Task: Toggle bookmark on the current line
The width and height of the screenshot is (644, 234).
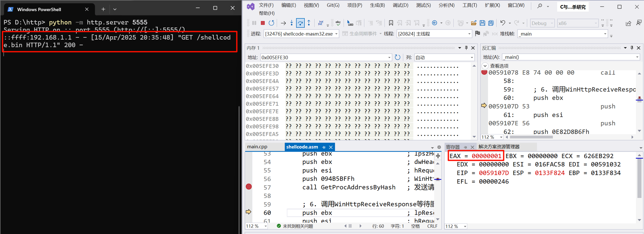Action: coord(391,23)
